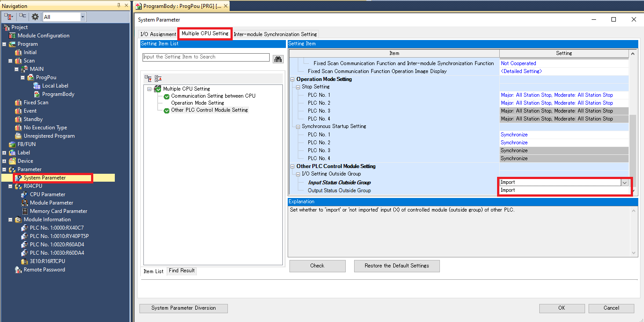The image size is (644, 322).
Task: Click Navigation expand/collapse tree toolbar icon
Action: click(8, 17)
